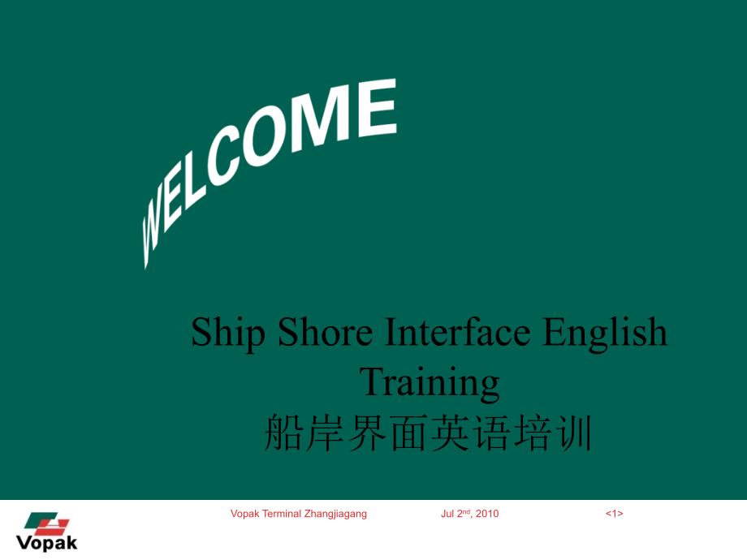Click the word "Training" in the title
Viewport: 747px width, 560px height.
point(430,381)
